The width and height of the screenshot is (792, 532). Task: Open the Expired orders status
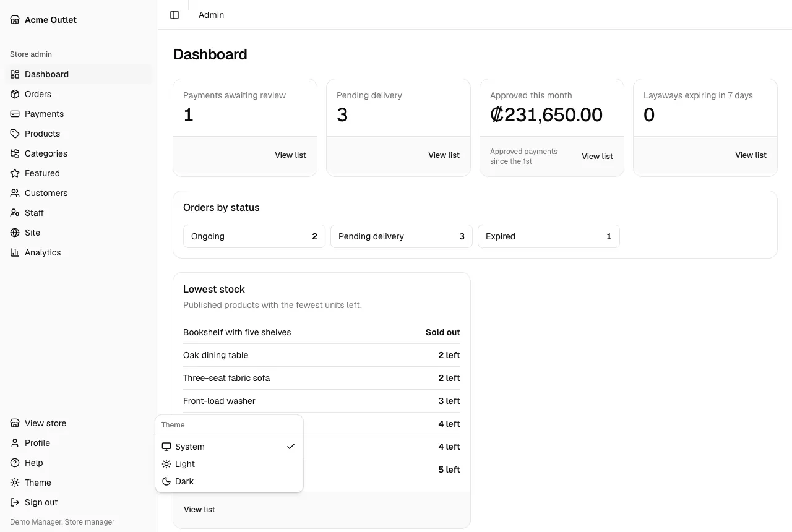tap(549, 236)
